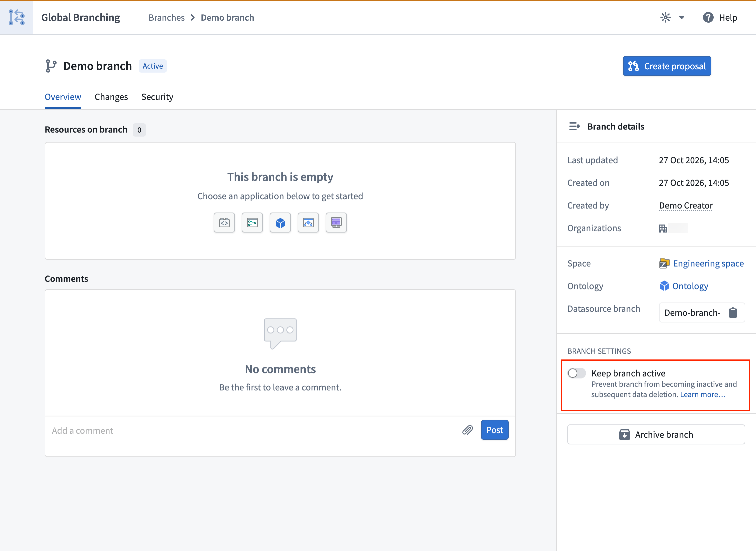756x551 pixels.
Task: Collapse the Branch details panel icon
Action: (574, 126)
